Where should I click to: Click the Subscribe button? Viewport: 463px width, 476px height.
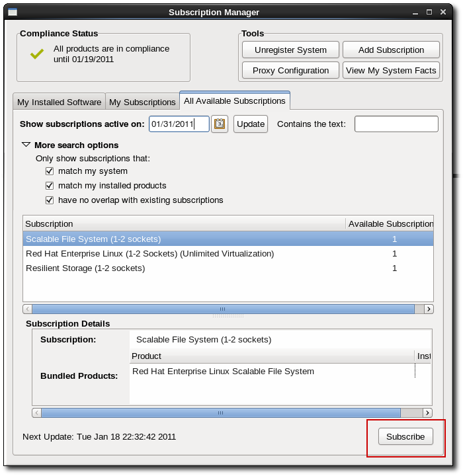[405, 436]
